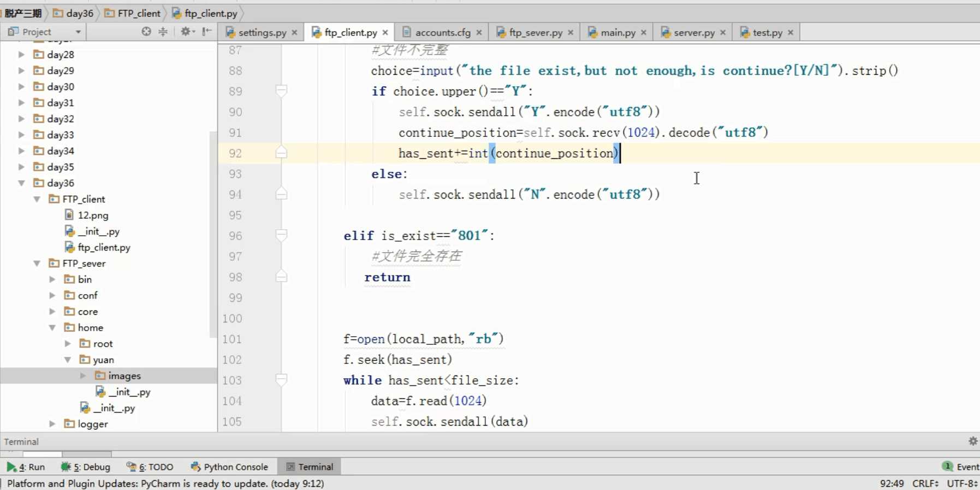Click the line separator CRLF indicator
The width and height of the screenshot is (980, 490).
925,483
